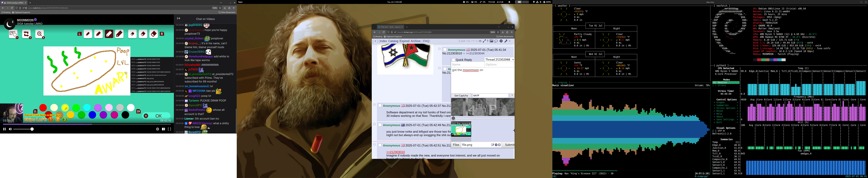Screen dimensions: 868x178
Task: Open Reading bookmarks folder in Twitch window
Action: pos(6,12)
